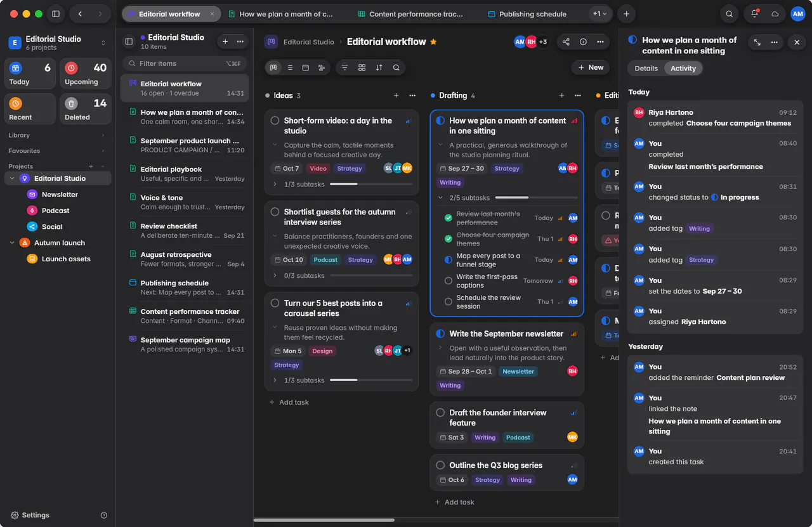Open Details tab in task panel
812x527 pixels.
pos(646,68)
